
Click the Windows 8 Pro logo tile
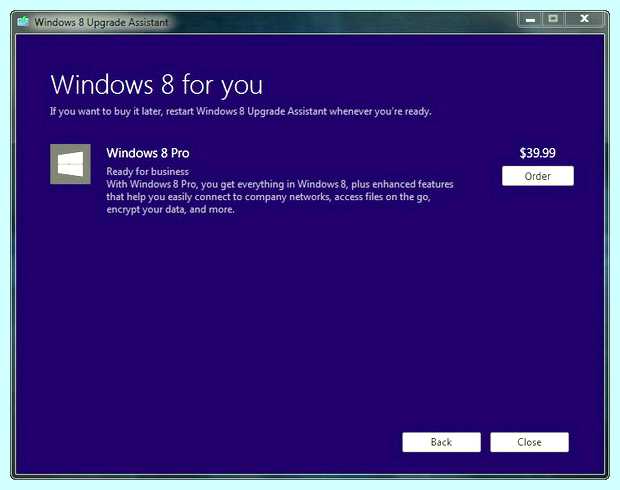(x=70, y=164)
